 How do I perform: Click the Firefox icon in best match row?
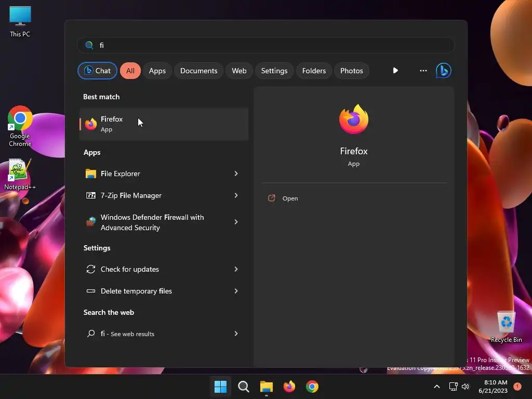point(91,124)
